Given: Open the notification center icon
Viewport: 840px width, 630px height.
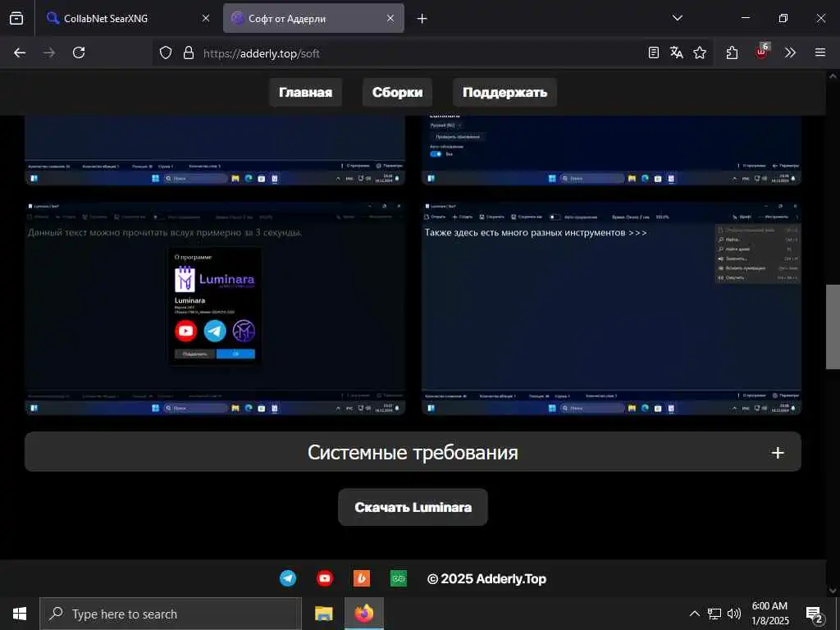Looking at the screenshot, I should [815, 614].
